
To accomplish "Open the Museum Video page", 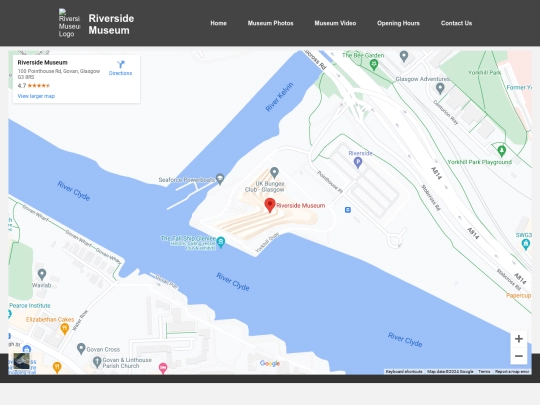I will pos(335,23).
